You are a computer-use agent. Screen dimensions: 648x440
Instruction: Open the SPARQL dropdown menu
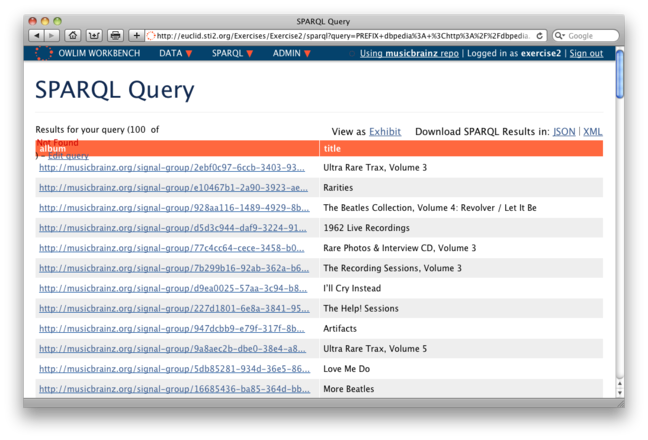(x=232, y=53)
